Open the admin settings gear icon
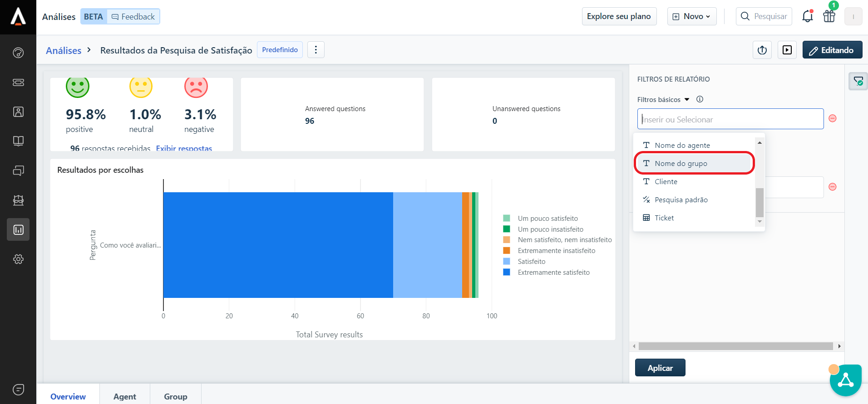 [x=18, y=259]
